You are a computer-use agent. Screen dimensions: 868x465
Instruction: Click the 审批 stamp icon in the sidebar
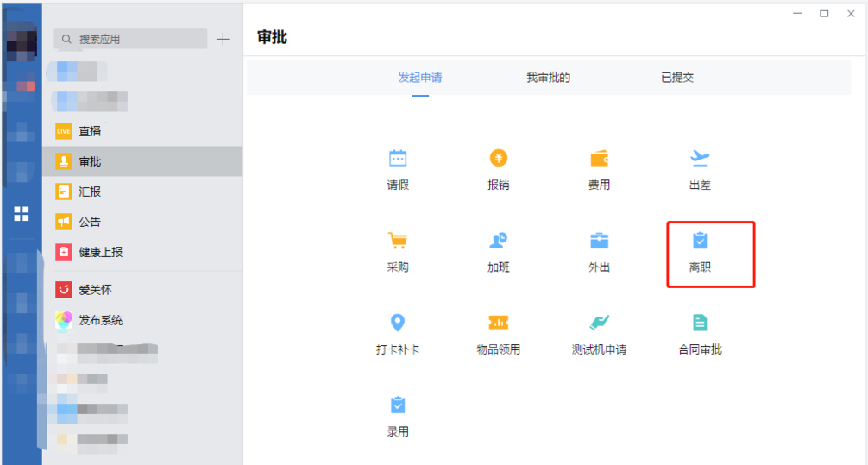coord(64,161)
